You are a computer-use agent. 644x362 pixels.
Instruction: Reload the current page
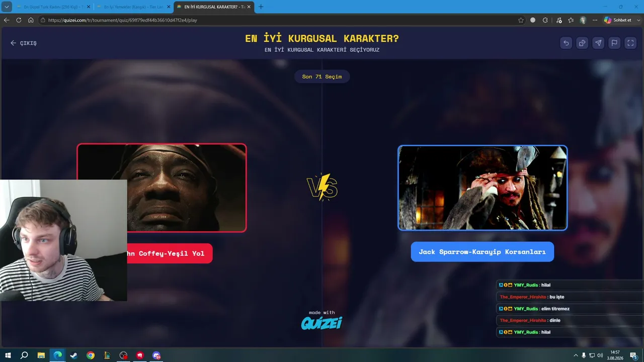19,20
